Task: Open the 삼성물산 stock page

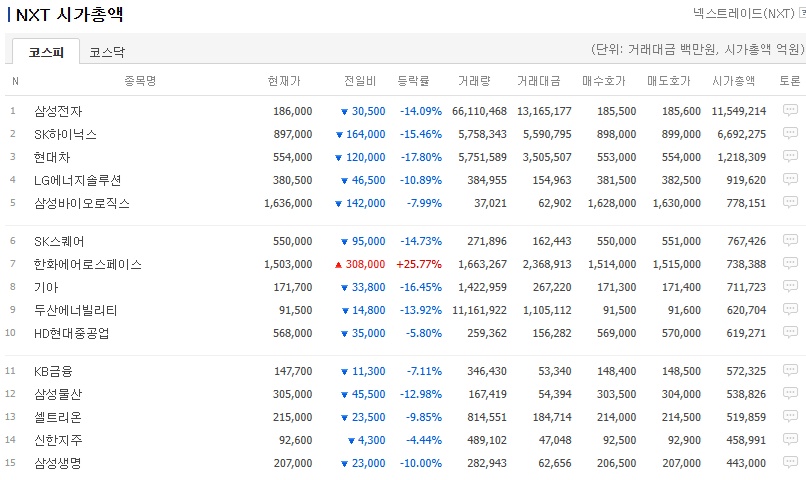Action: [x=58, y=394]
